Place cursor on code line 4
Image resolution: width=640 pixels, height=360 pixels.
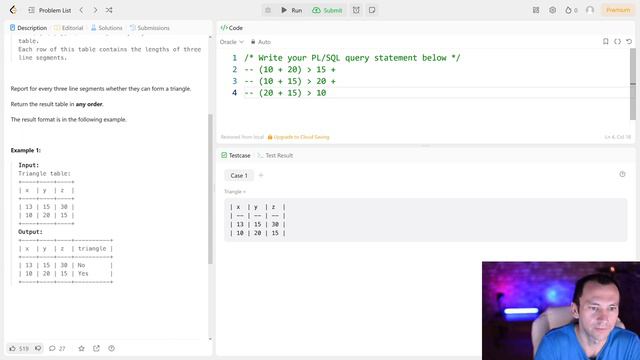tap(285, 93)
